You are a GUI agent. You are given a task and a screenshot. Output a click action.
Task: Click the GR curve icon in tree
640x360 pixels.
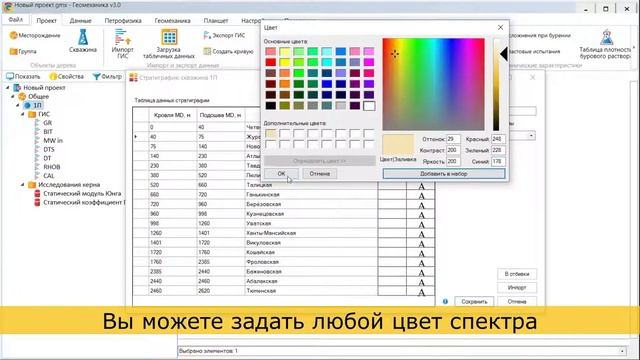click(x=38, y=122)
